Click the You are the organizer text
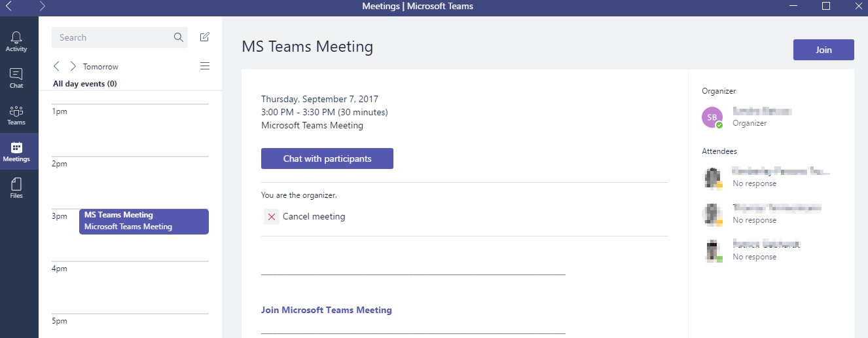868x338 pixels. (x=299, y=195)
